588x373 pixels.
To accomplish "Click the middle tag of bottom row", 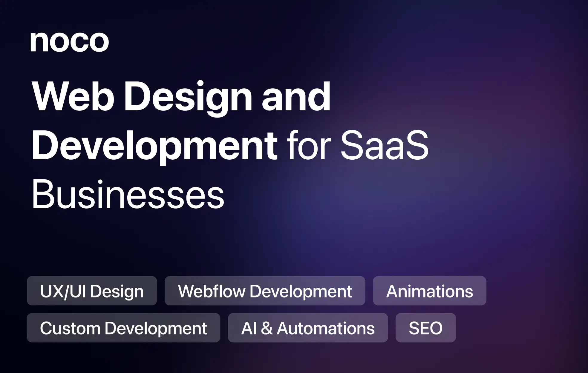I will click(308, 328).
